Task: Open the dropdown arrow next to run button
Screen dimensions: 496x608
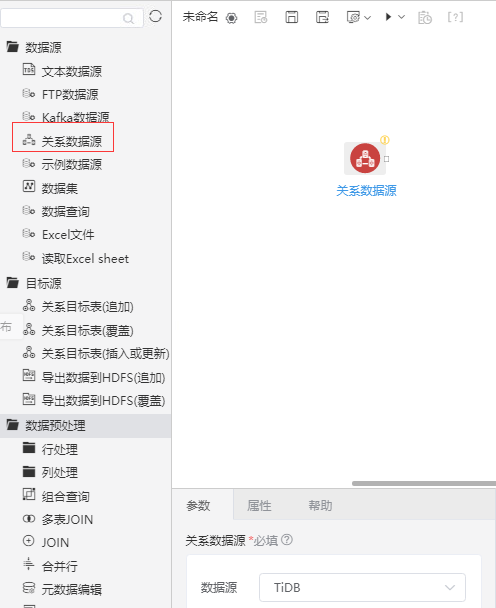Action: click(401, 17)
